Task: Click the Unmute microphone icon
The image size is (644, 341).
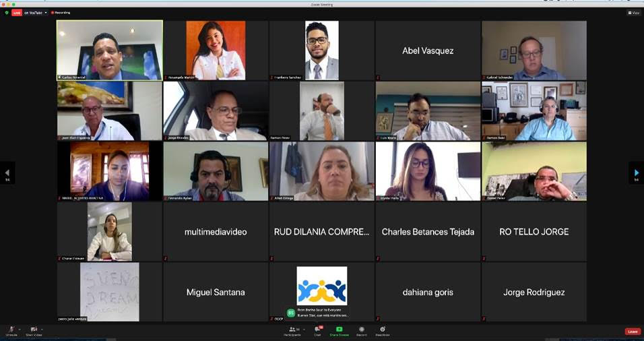Action: coord(11,329)
